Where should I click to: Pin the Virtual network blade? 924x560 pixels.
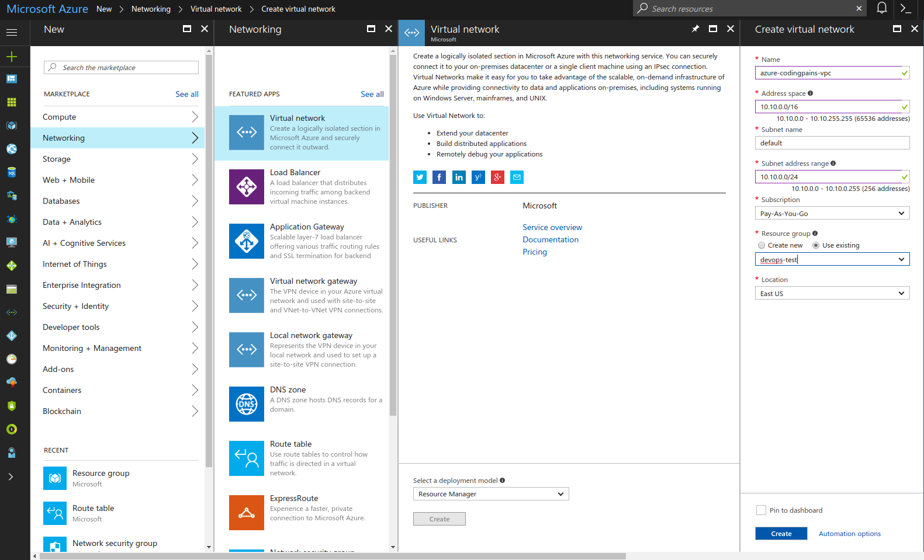click(695, 29)
